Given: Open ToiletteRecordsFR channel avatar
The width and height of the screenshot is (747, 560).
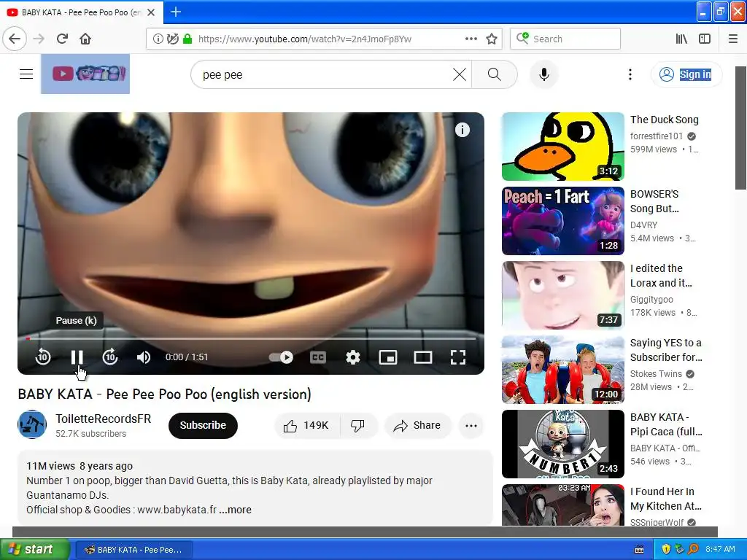Looking at the screenshot, I should tap(32, 424).
